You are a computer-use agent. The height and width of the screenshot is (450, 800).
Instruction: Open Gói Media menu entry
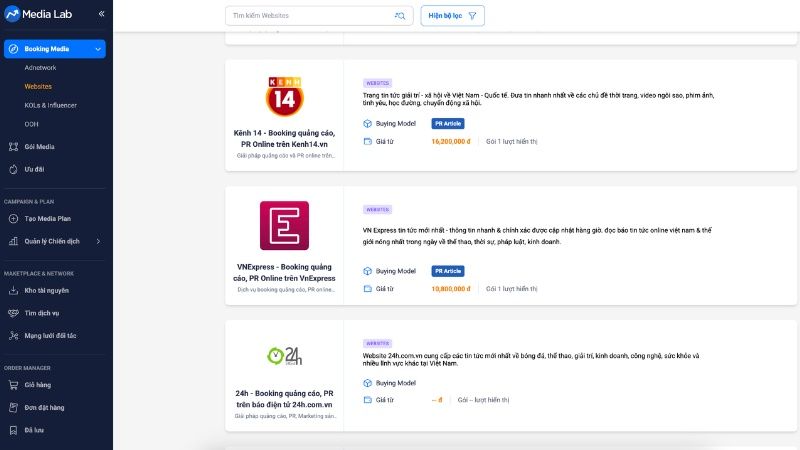[39, 147]
